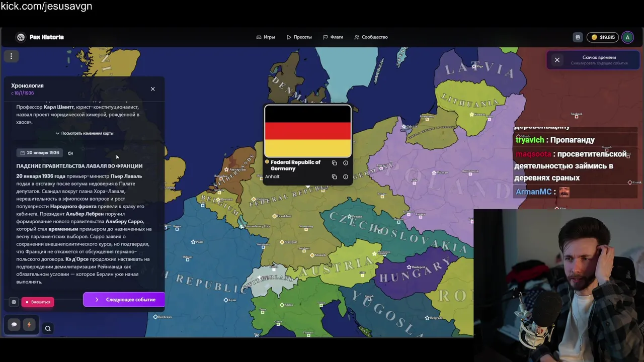The width and height of the screenshot is (644, 362).
Task: Click the Warsaw city marker
Action: point(434,172)
